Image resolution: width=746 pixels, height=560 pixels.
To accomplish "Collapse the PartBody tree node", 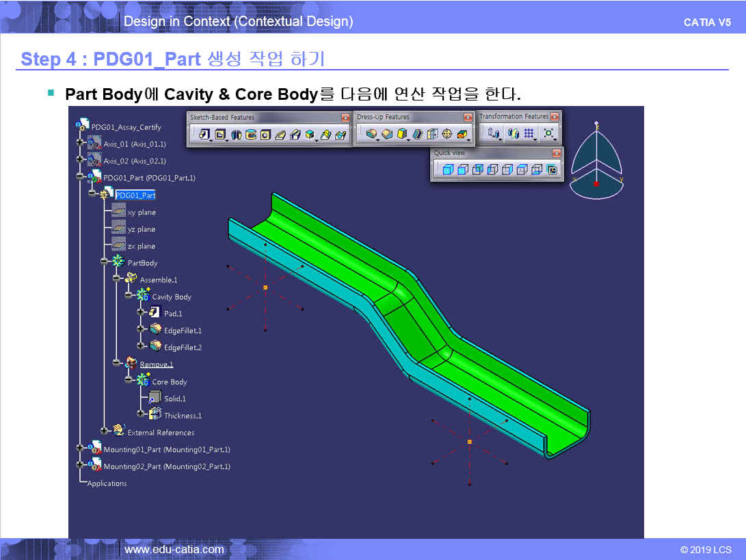I will point(104,263).
